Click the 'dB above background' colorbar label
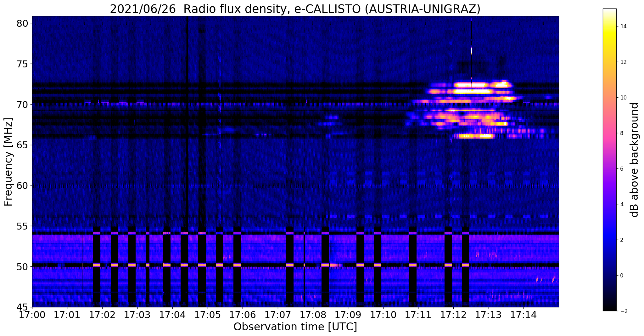644x336 pixels. click(x=635, y=160)
